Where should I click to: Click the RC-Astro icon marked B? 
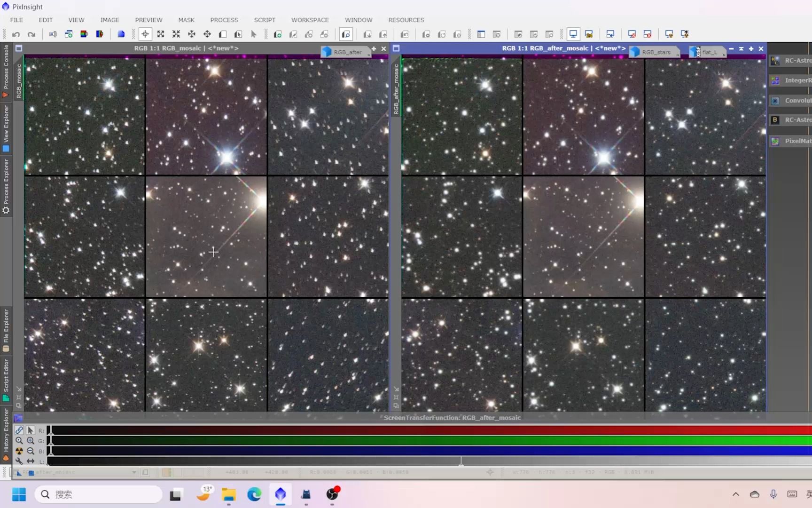point(775,120)
